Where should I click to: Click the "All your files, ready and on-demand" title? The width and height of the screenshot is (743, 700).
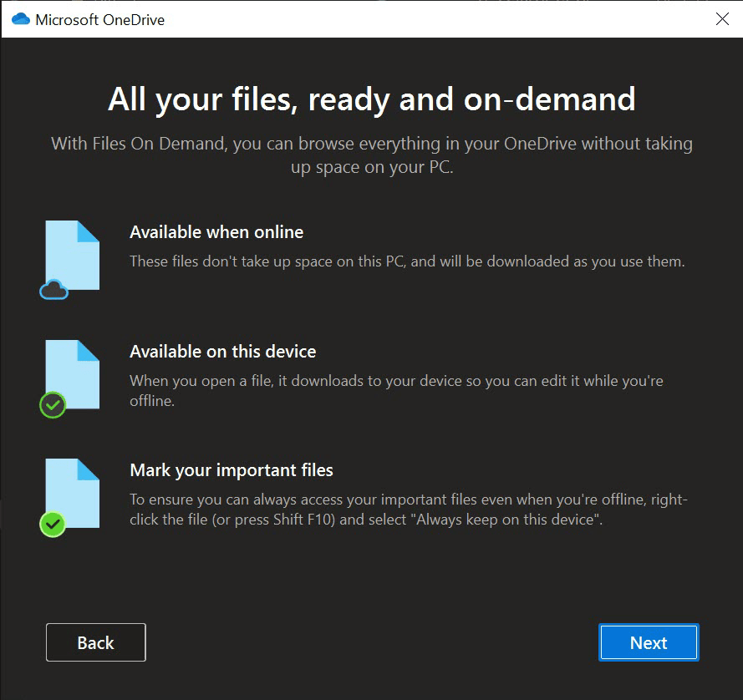pos(371,99)
